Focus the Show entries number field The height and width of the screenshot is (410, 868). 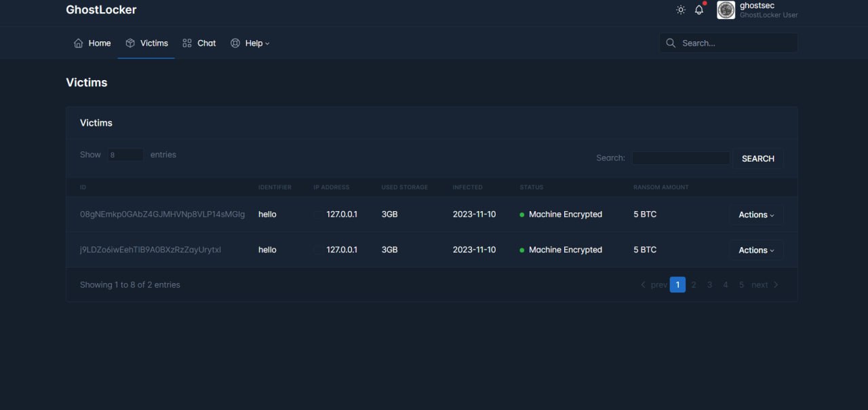click(125, 155)
